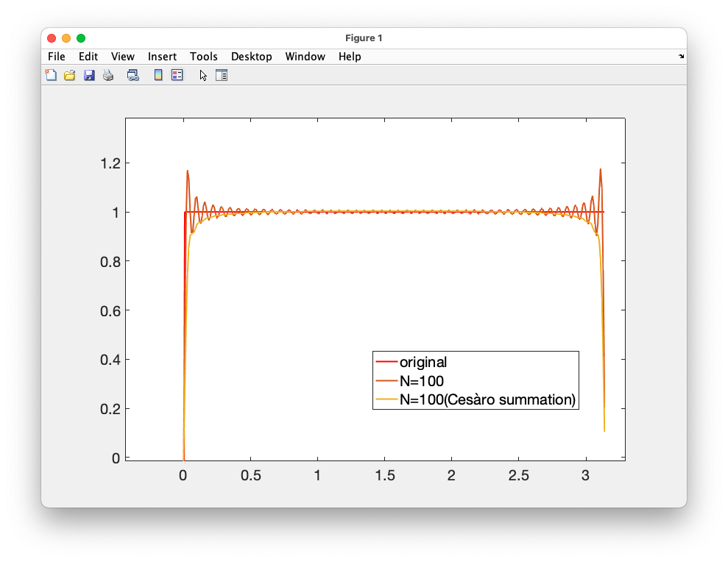
Task: Click the New Figure toolbar icon
Action: [51, 75]
